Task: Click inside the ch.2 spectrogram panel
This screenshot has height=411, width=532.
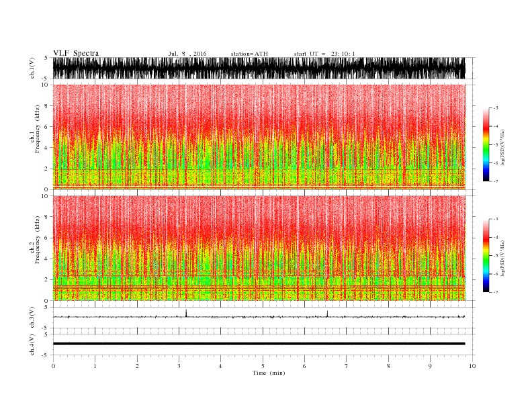Action: (259, 248)
